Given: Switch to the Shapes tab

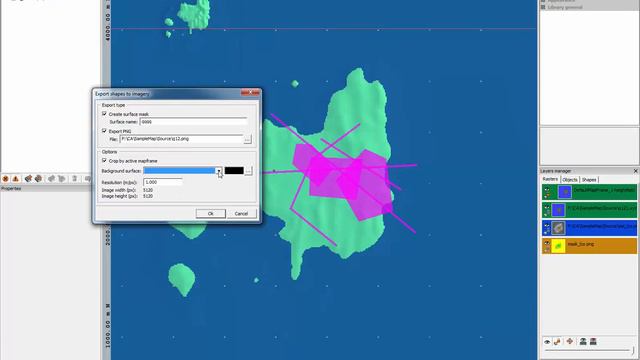Looking at the screenshot, I should (x=589, y=180).
